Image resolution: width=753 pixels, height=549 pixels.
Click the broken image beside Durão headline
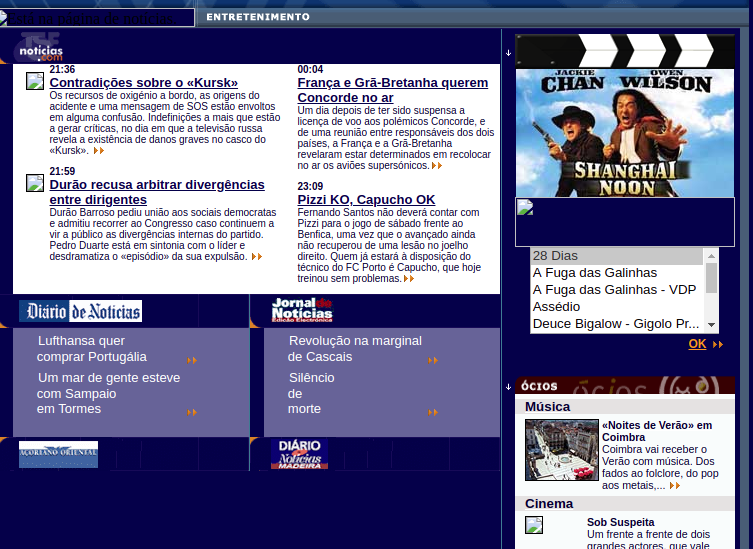coord(35,183)
